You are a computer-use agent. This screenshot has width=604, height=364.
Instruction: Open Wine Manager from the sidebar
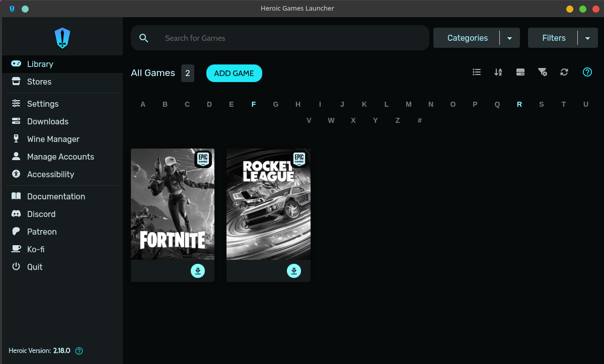(62, 139)
